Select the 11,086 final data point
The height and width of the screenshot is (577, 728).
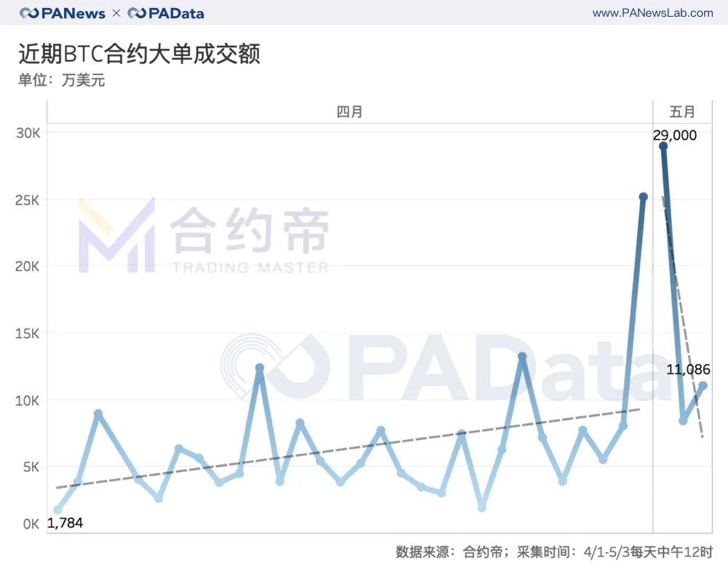point(703,385)
